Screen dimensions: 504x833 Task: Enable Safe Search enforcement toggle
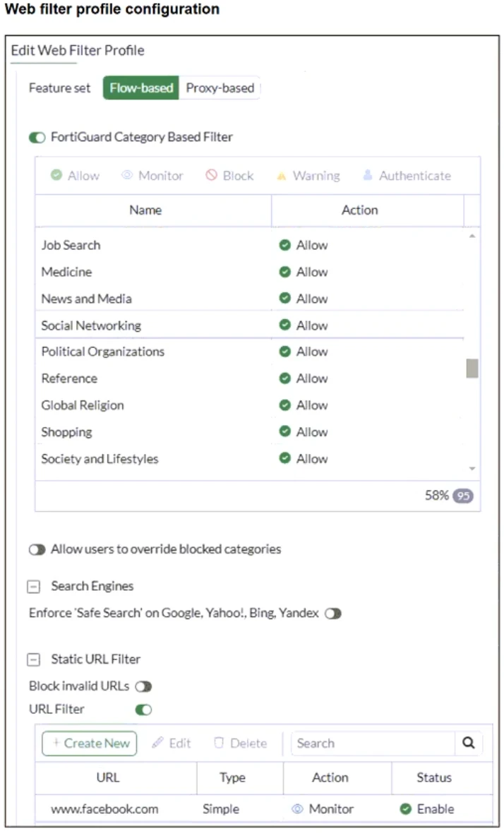(x=333, y=613)
